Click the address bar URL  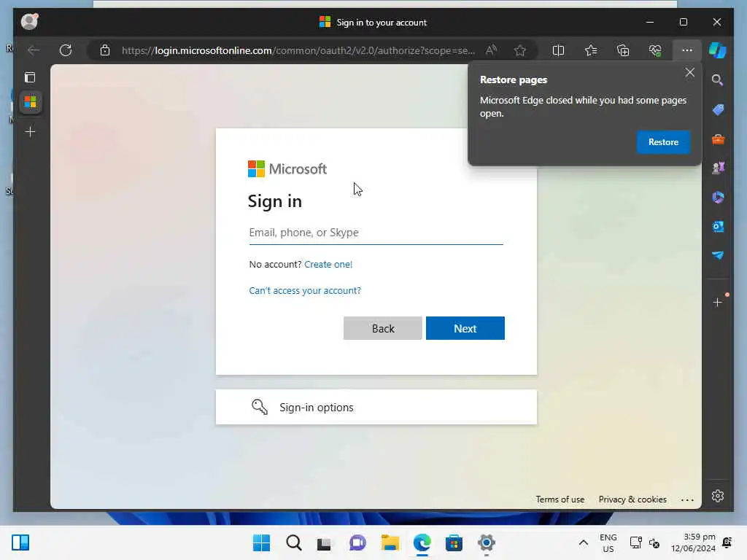(x=298, y=50)
